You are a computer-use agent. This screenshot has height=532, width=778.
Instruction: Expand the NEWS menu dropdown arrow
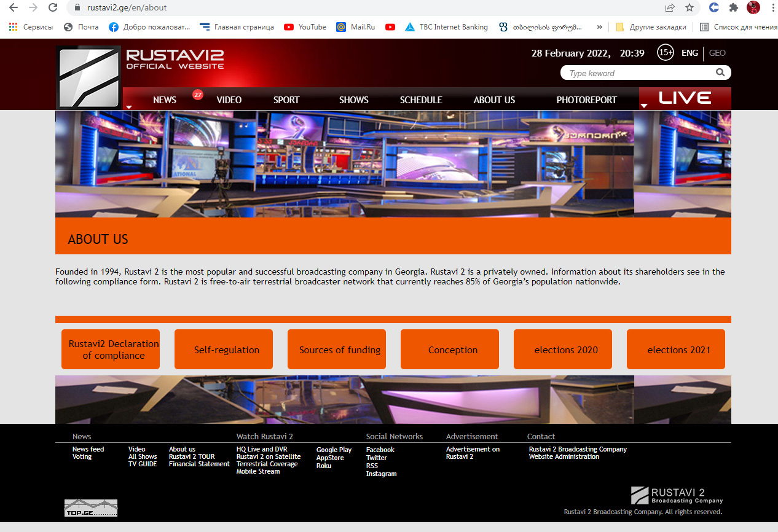point(129,106)
